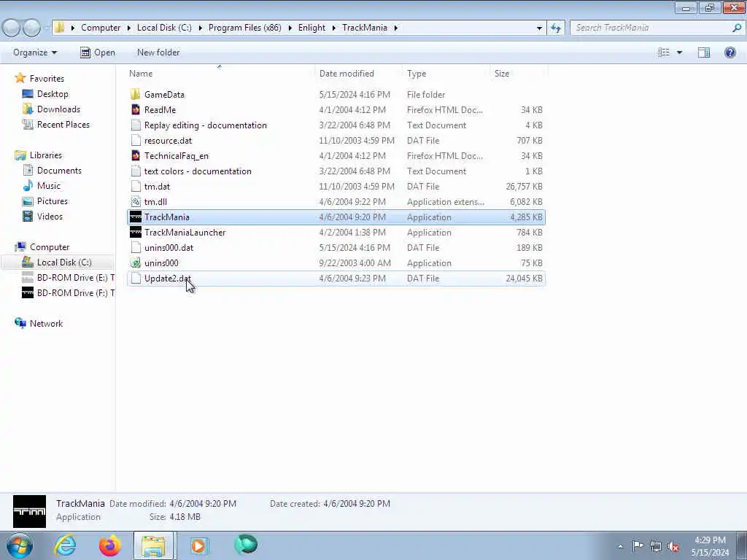Expand the arrow after Program Files (x86) breadcrumb
Image resolution: width=747 pixels, height=560 pixels.
[290, 28]
